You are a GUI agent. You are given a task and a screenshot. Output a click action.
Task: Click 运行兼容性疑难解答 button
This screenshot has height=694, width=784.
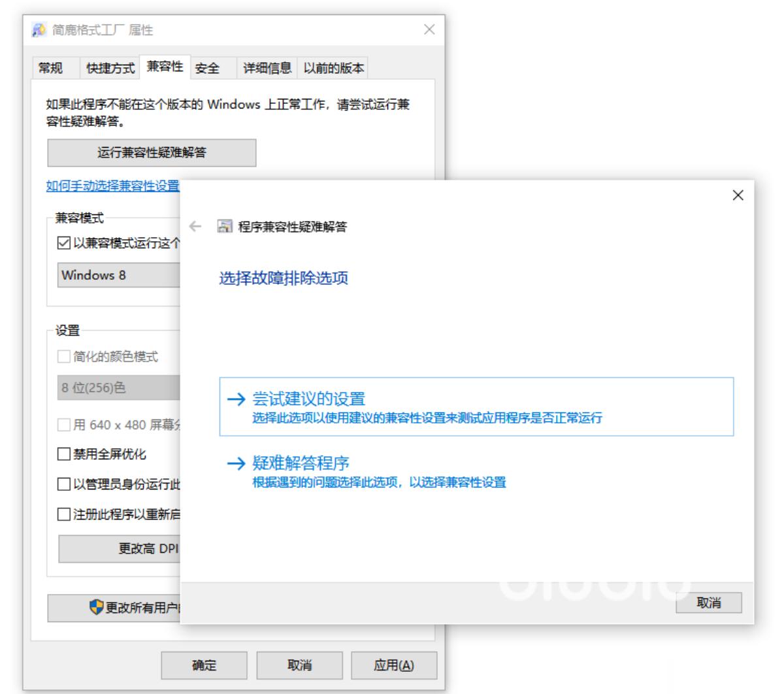(152, 153)
